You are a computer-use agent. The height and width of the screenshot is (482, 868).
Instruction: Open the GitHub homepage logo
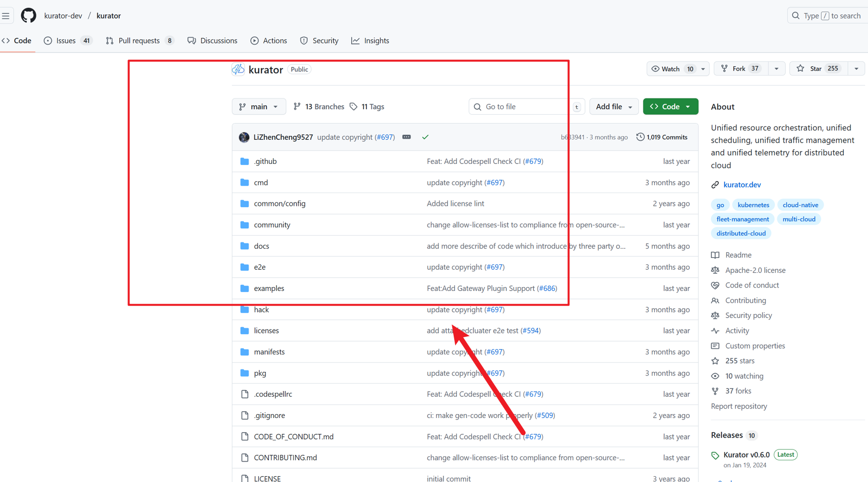[x=29, y=15]
